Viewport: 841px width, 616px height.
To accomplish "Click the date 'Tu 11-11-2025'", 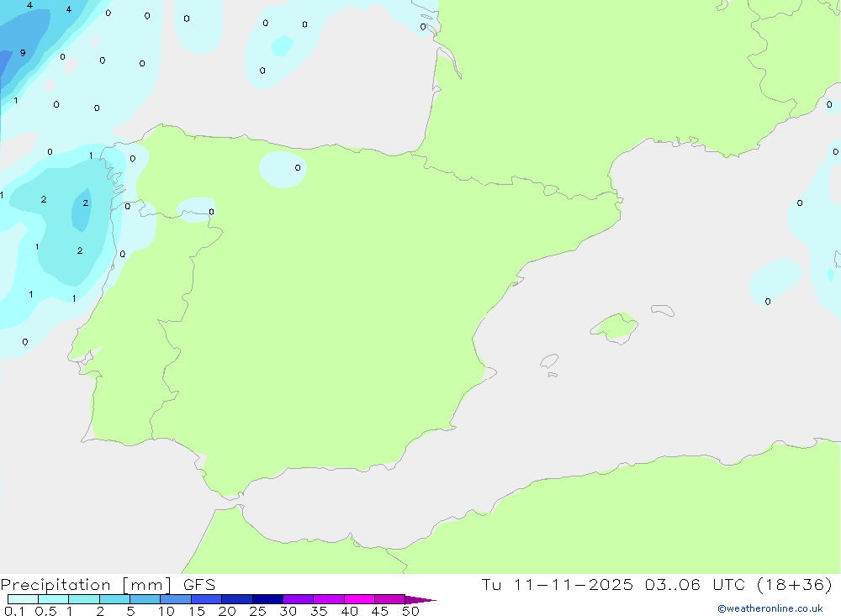I will 557,585.
